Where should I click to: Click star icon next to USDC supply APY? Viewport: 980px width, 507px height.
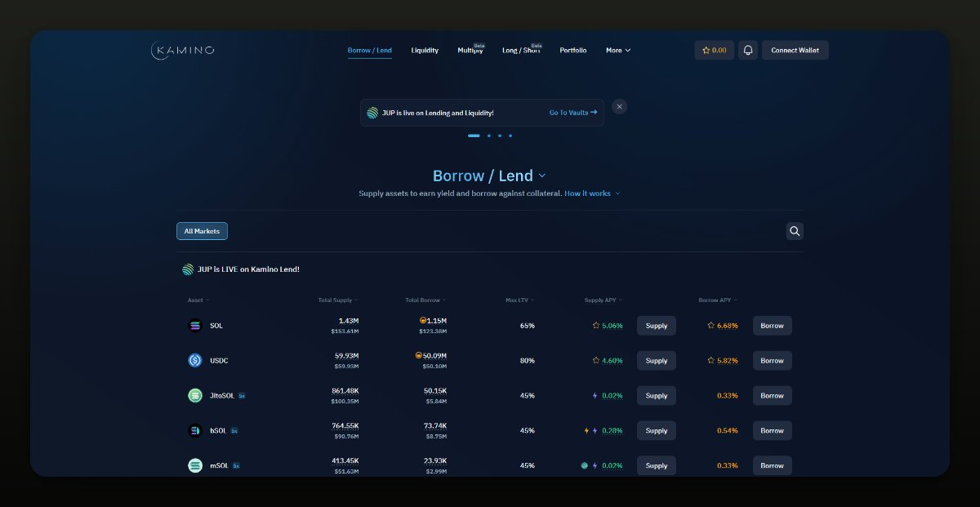596,360
